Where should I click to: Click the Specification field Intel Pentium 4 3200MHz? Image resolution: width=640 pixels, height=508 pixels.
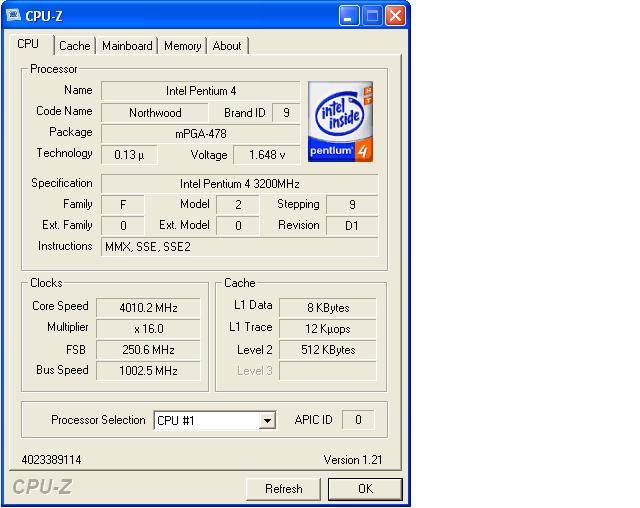(x=240, y=184)
